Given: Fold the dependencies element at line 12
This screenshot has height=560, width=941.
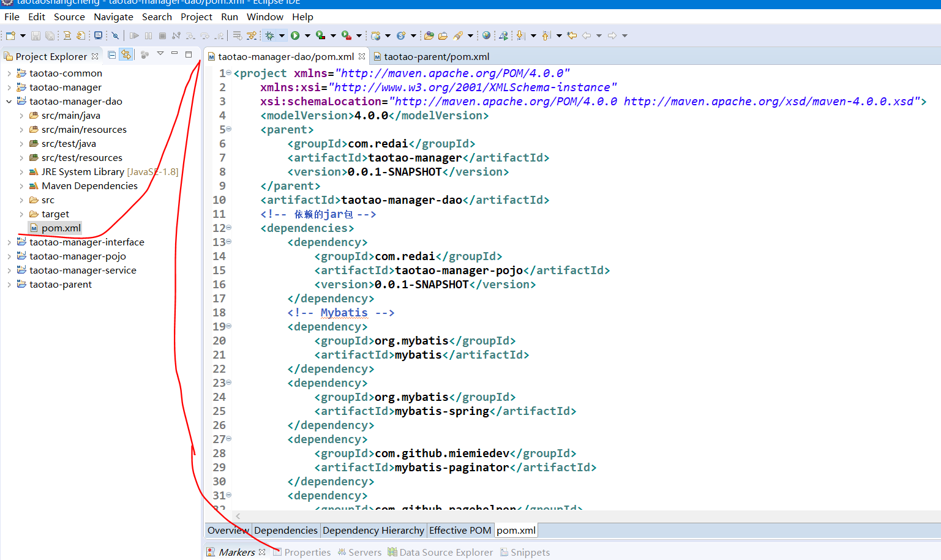Looking at the screenshot, I should [x=229, y=228].
